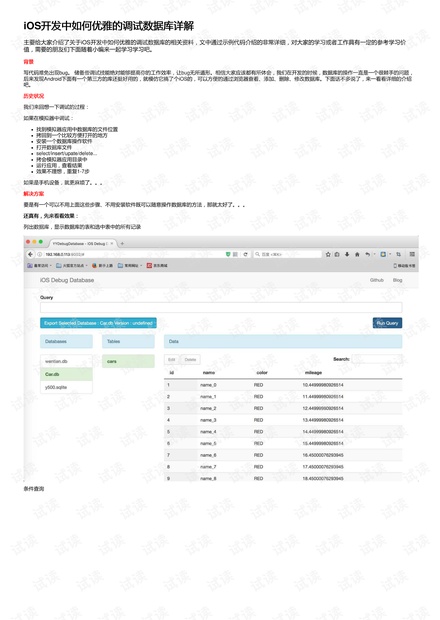Open the Github link in the page header
Screen dimensions: 440x620
(x=377, y=280)
